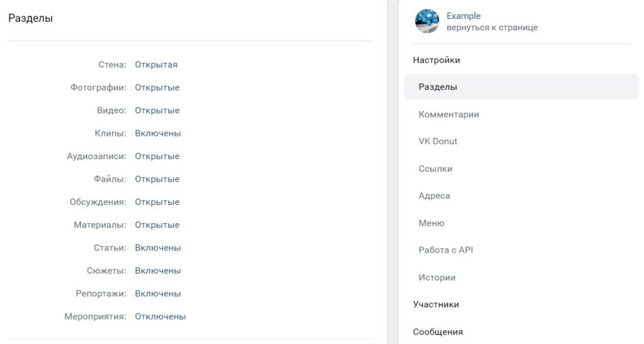Enable Мероприятия via Отключены link
The height and width of the screenshot is (344, 644).
[160, 316]
